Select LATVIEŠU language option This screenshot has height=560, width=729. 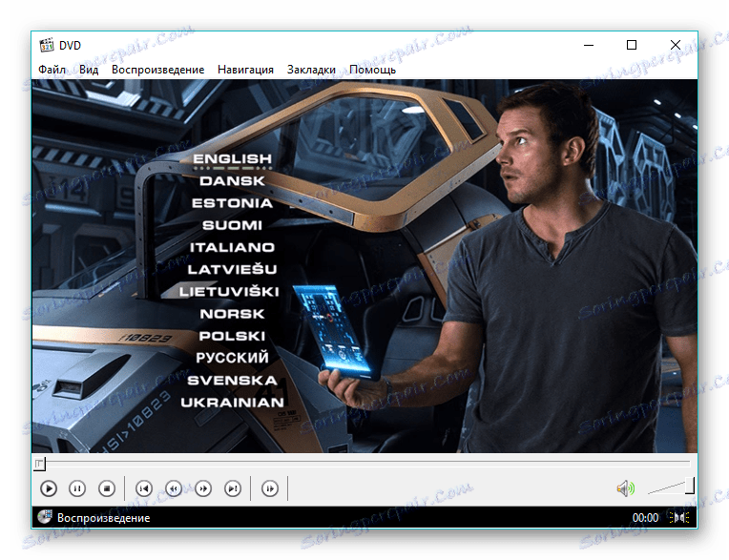point(232,269)
